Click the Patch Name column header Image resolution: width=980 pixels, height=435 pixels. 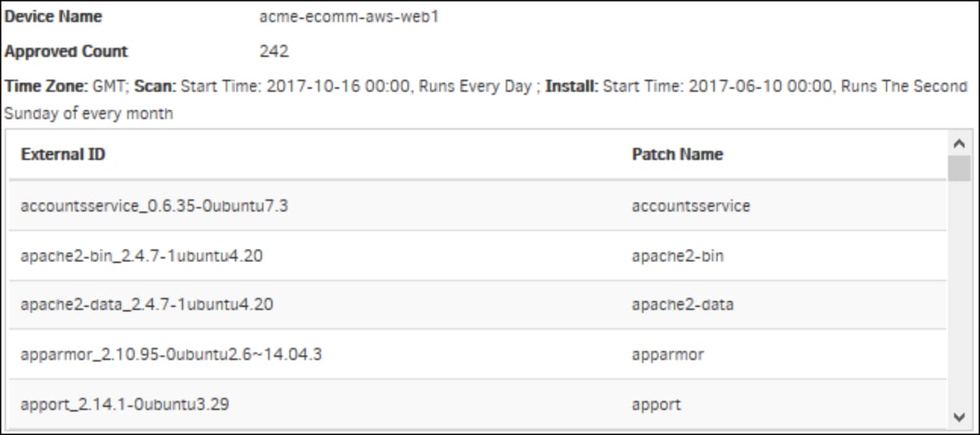tap(677, 154)
